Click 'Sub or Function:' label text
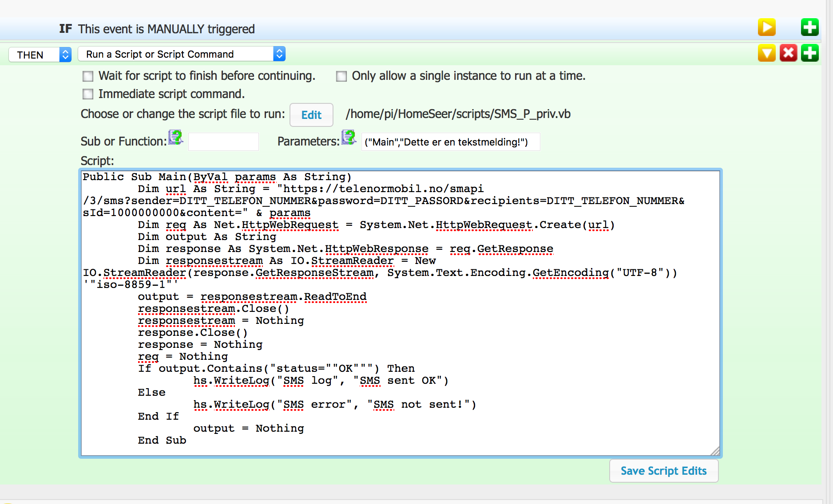The image size is (833, 504). [x=123, y=142]
